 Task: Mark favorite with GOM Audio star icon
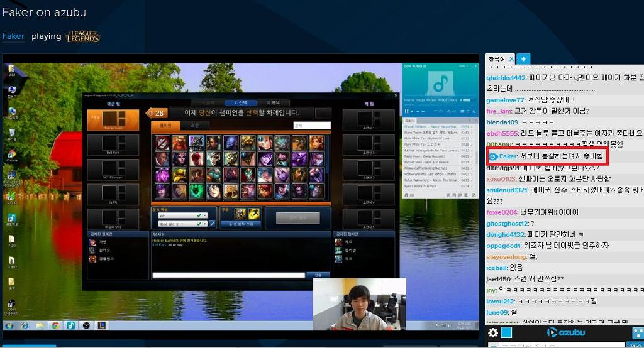(x=474, y=111)
